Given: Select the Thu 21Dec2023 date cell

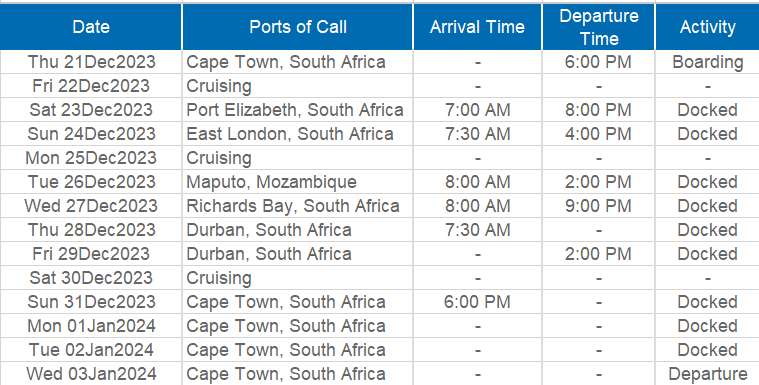Looking at the screenshot, I should pos(91,62).
